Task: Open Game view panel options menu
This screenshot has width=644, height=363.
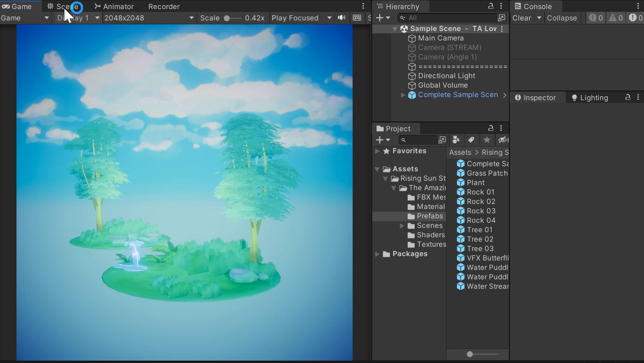Action: pos(363,6)
